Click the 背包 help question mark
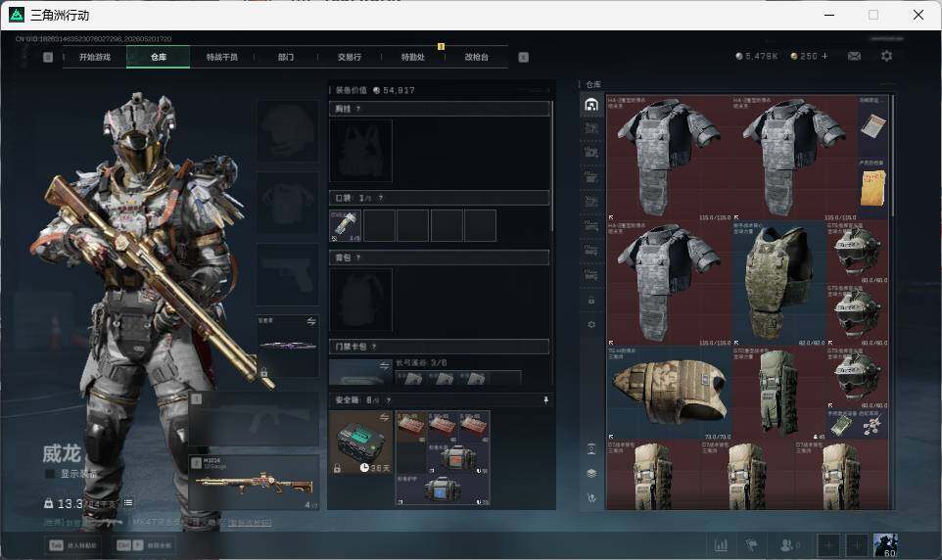 pyautogui.click(x=358, y=257)
